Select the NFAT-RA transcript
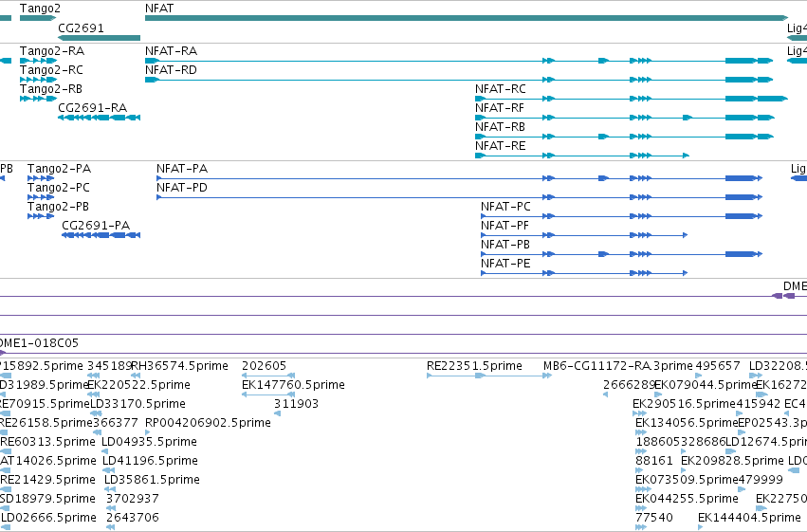The width and height of the screenshot is (807, 532). pyautogui.click(x=459, y=61)
